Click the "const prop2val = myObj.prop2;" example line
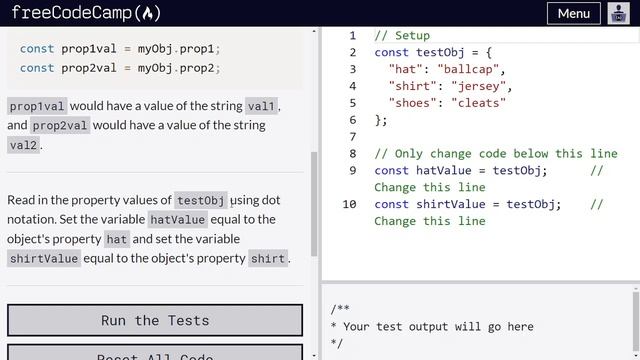The image size is (640, 360). click(120, 68)
